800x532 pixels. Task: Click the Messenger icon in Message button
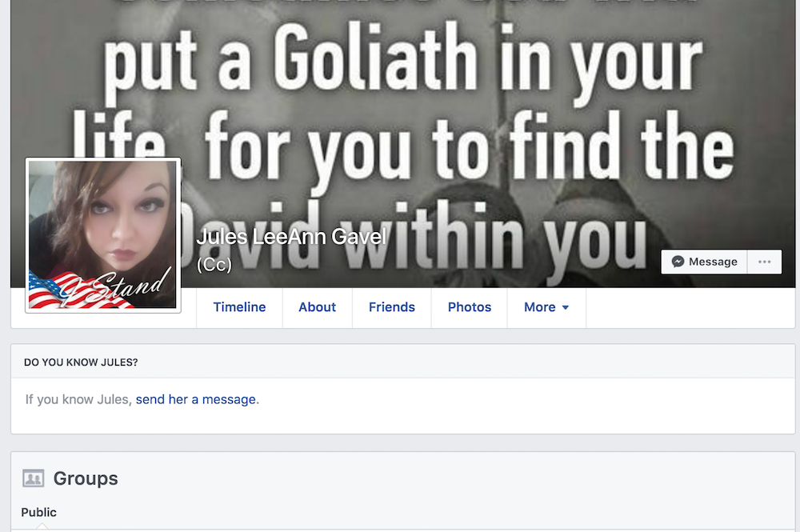pos(678,262)
